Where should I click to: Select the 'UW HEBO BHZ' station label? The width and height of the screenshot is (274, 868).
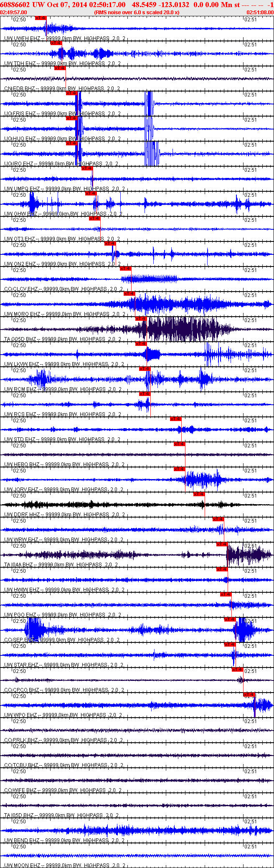[x=22, y=464]
